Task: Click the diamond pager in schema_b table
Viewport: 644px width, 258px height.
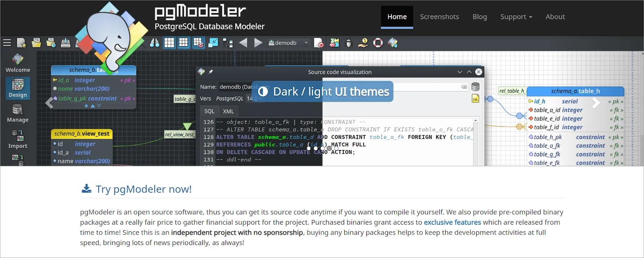Action: point(86,106)
